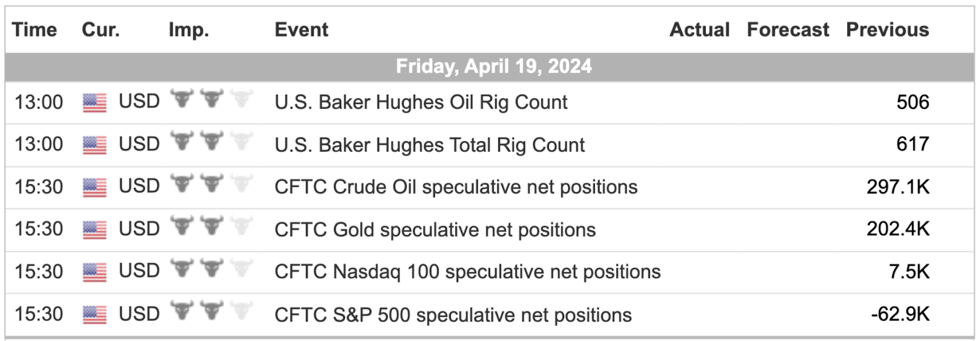
Task: Open CFTC Nasdaq 100 speculative net positions
Action: [x=467, y=272]
